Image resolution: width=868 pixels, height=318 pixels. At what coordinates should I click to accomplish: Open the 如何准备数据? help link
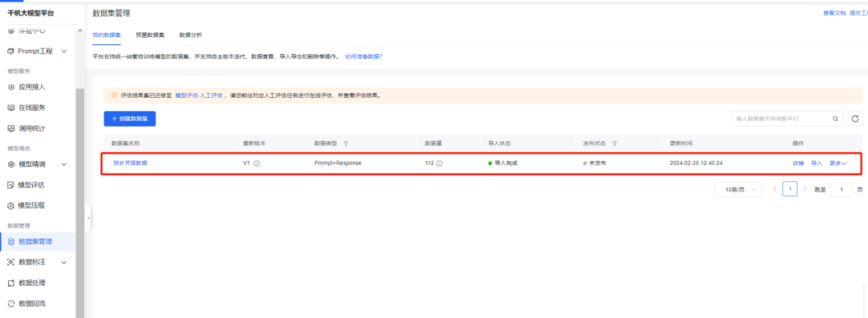[364, 56]
